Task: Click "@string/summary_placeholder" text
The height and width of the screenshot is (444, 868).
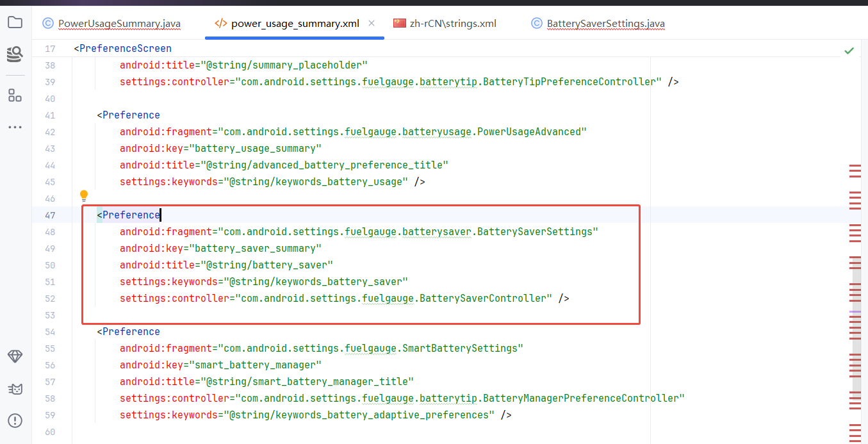Action: [x=284, y=65]
